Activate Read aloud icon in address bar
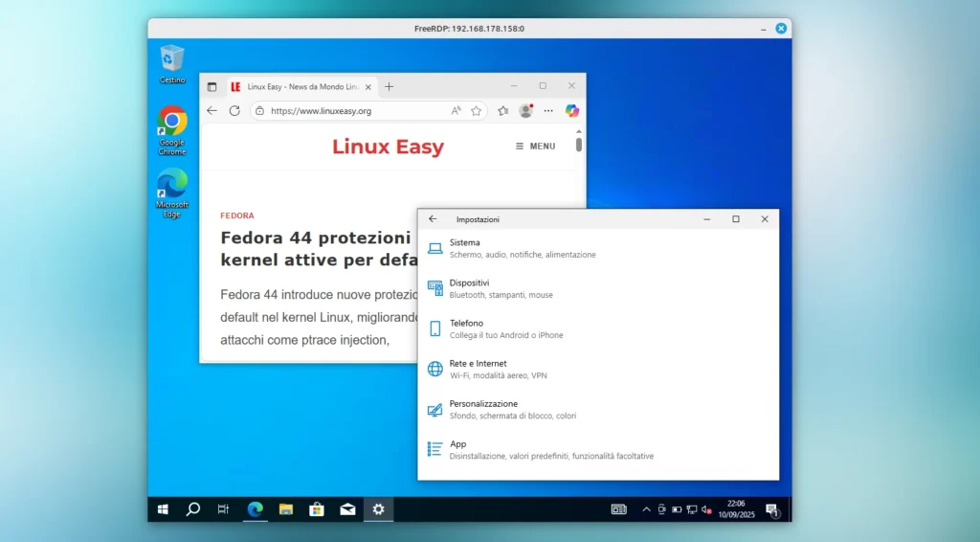Viewport: 980px width, 542px height. 457,111
